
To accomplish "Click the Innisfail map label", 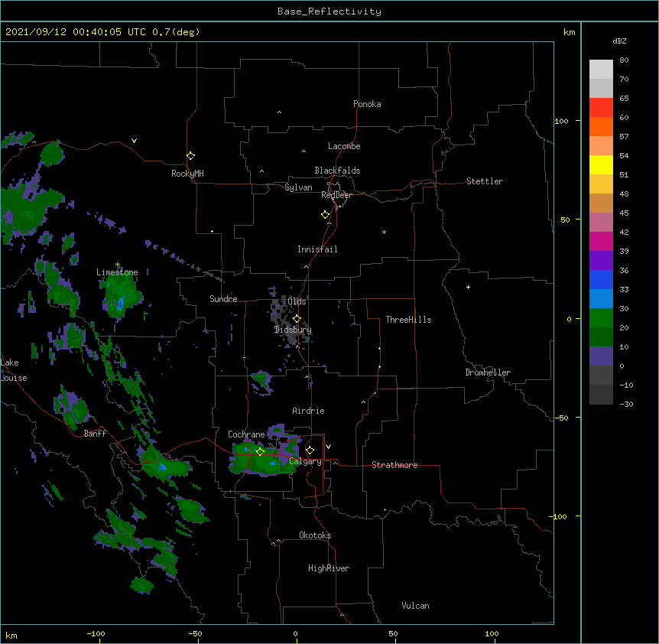I will tap(317, 249).
